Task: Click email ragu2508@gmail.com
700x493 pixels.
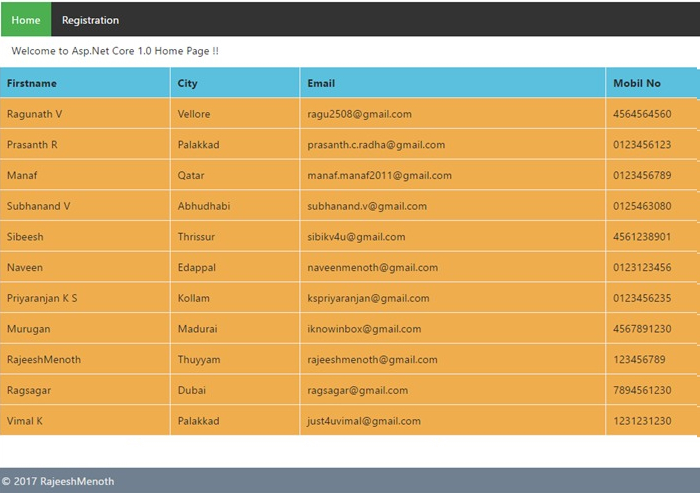Action: click(359, 114)
